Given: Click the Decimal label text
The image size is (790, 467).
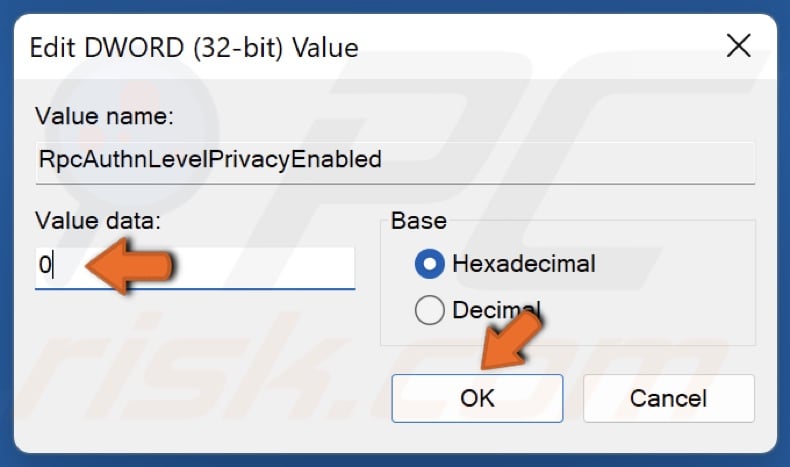Looking at the screenshot, I should [496, 310].
